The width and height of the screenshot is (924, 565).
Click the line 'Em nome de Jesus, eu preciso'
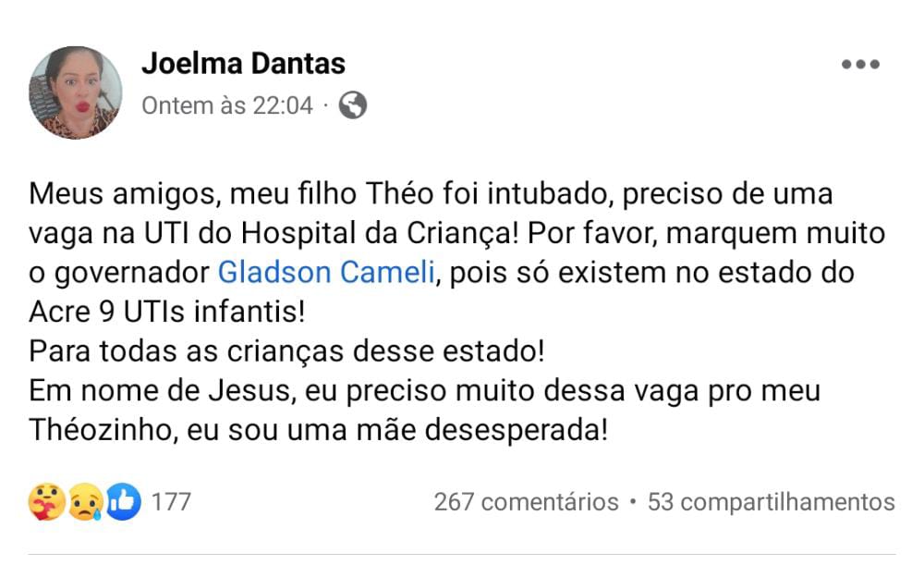(x=425, y=391)
